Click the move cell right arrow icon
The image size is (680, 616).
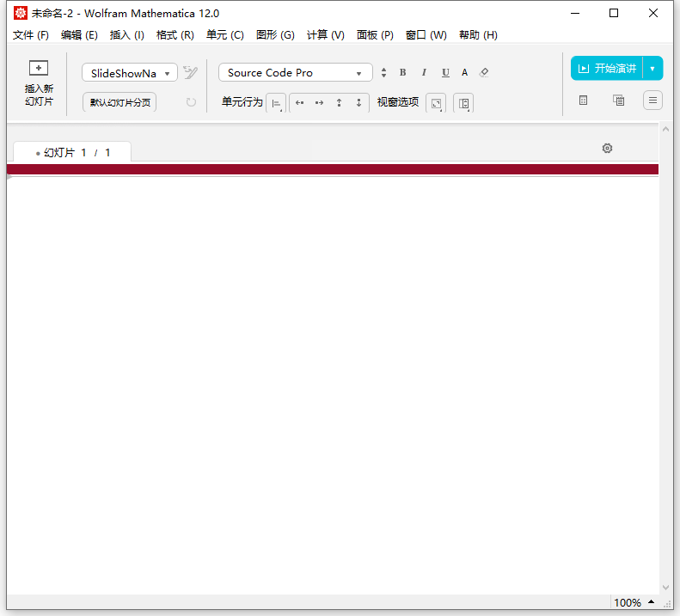point(319,103)
